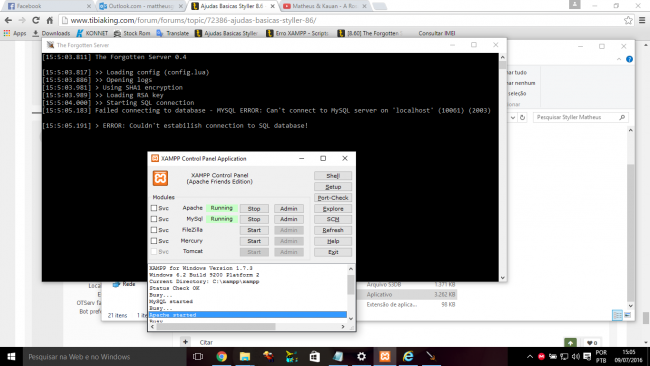
Task: Click the plus icon beside Citar
Action: [x=185, y=342]
